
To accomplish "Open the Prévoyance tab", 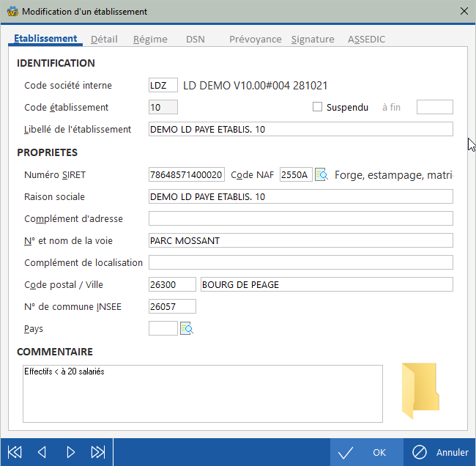I will pyautogui.click(x=256, y=39).
